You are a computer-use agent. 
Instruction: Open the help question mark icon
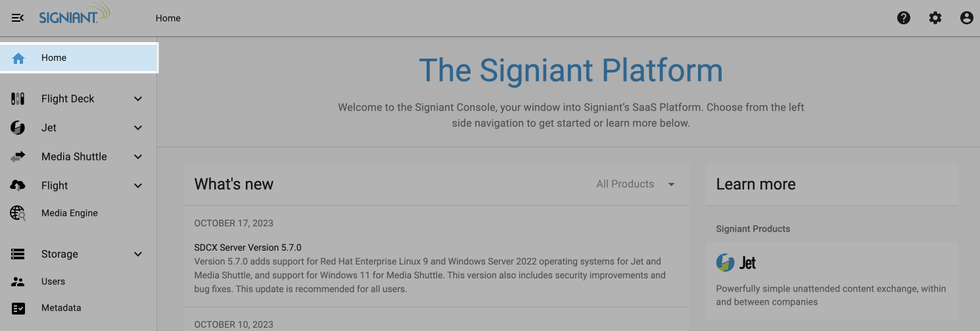point(904,18)
